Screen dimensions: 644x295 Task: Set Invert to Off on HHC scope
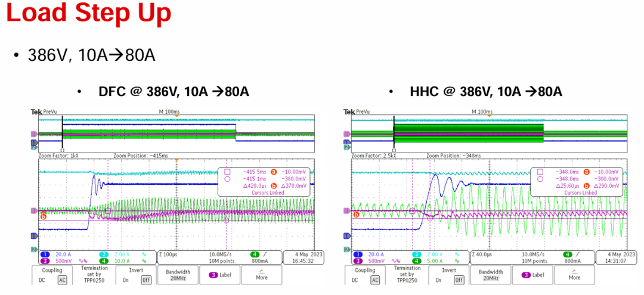pyautogui.click(x=459, y=280)
